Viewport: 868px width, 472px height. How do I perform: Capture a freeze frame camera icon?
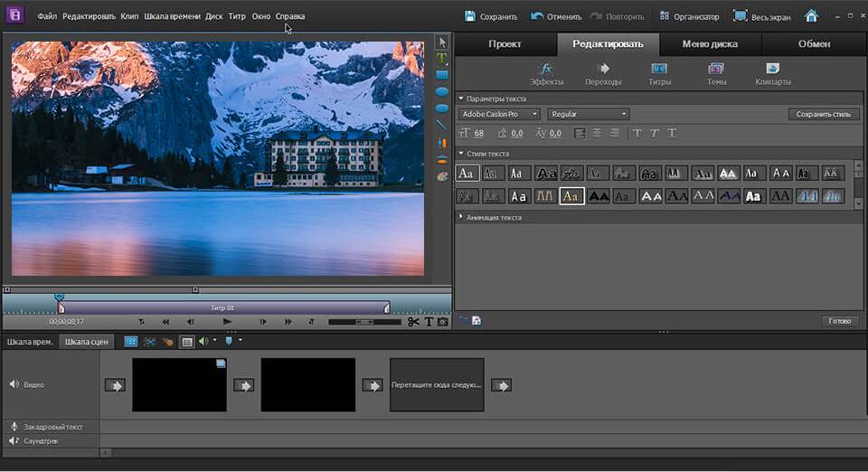pyautogui.click(x=442, y=322)
